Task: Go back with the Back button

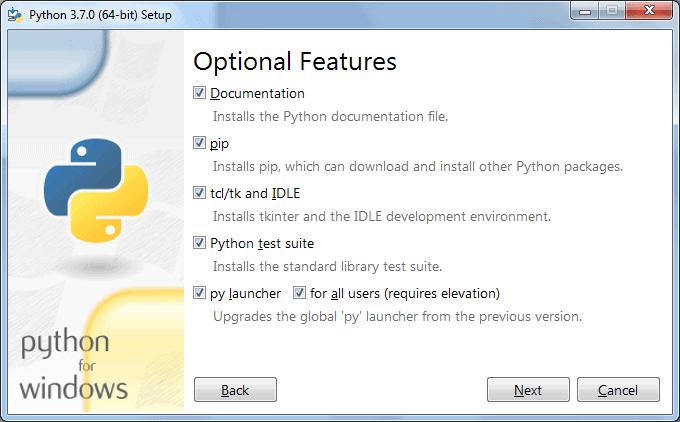Action: click(235, 390)
